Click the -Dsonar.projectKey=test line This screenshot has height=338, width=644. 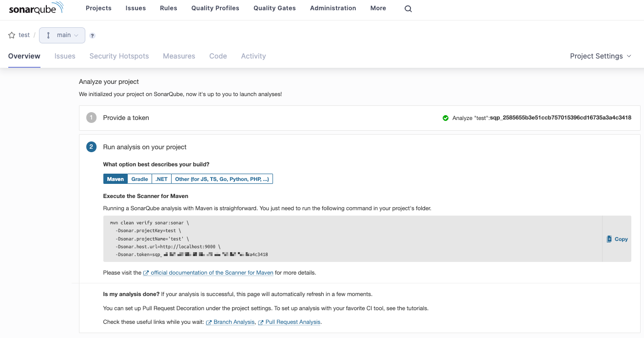[x=148, y=230]
